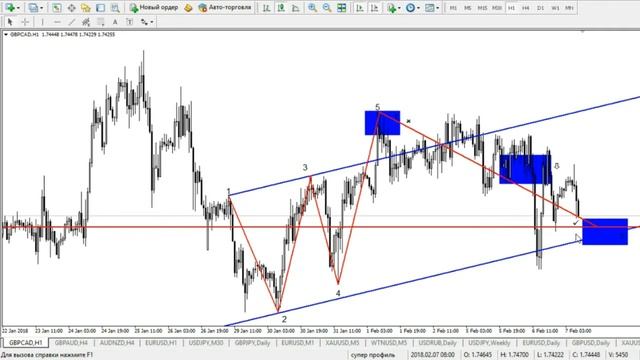Select the cursor arrow tool
The width and height of the screenshot is (640, 360).
10,22
